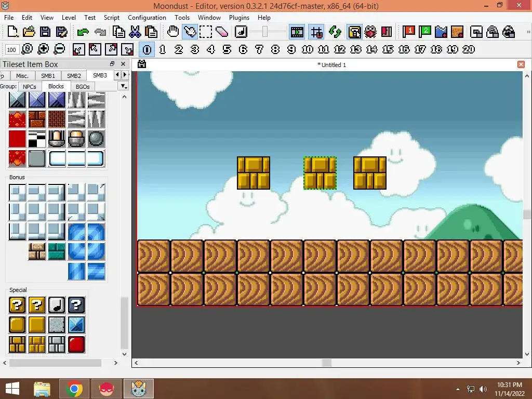
Task: Close the Tileset Item Box panel
Action: click(x=123, y=64)
